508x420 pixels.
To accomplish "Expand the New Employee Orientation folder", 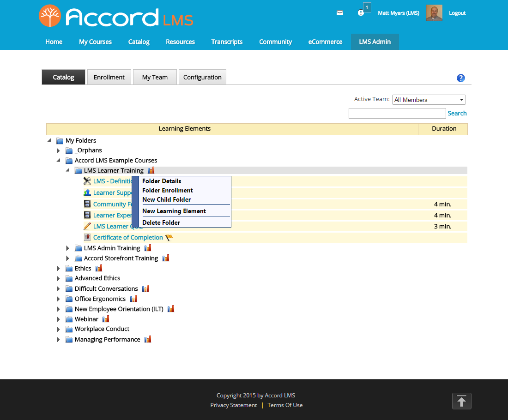I will (58, 309).
